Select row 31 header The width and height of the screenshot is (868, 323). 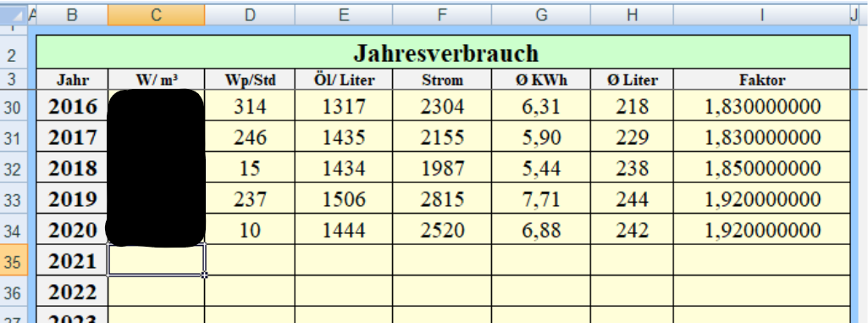14,136
